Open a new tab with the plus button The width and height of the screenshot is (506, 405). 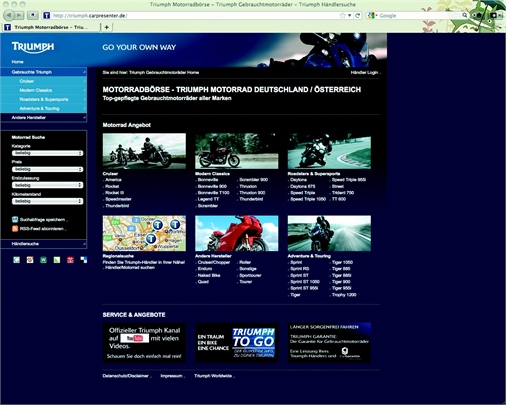coord(107,27)
